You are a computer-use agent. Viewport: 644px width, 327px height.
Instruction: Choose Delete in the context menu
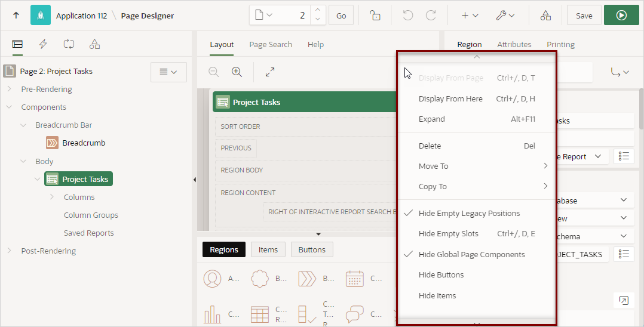477,146
